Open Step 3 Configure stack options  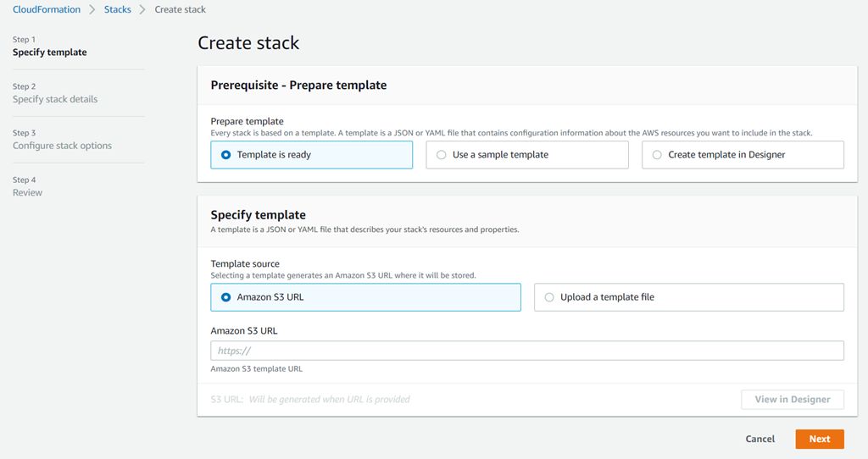point(62,146)
